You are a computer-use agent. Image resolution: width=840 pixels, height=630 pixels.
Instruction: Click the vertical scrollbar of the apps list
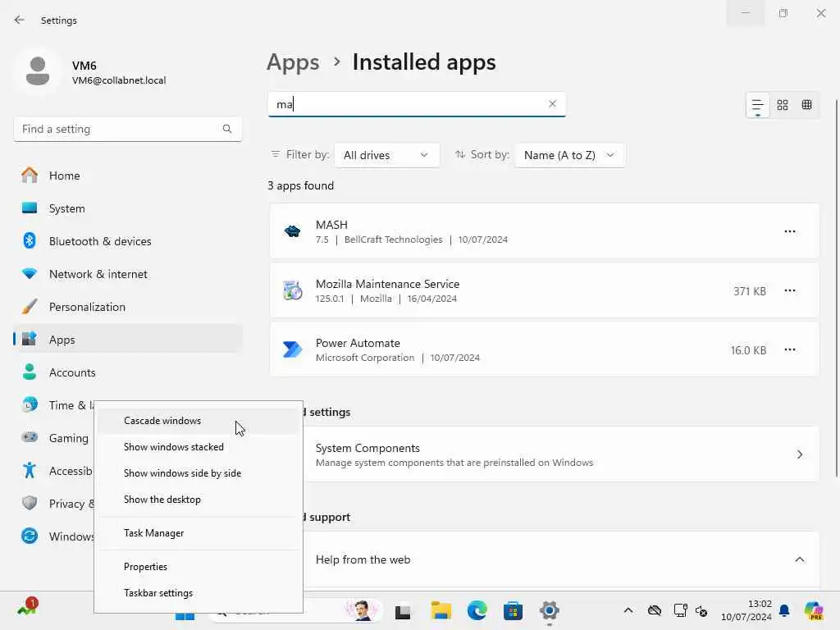836,288
